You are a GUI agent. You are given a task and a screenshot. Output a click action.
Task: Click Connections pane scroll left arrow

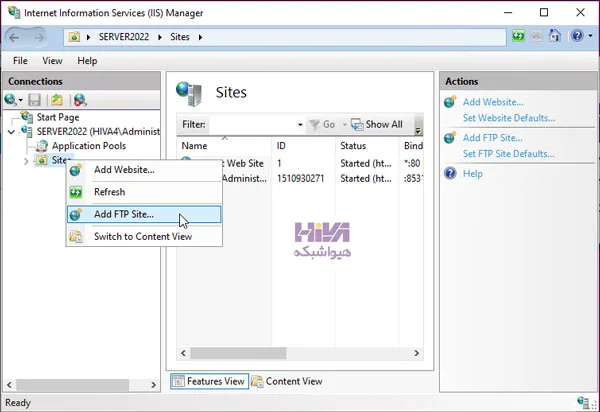click(9, 385)
